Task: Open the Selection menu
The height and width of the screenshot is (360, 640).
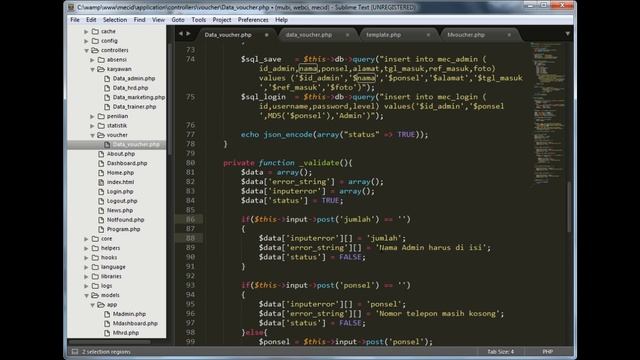Action: point(115,20)
